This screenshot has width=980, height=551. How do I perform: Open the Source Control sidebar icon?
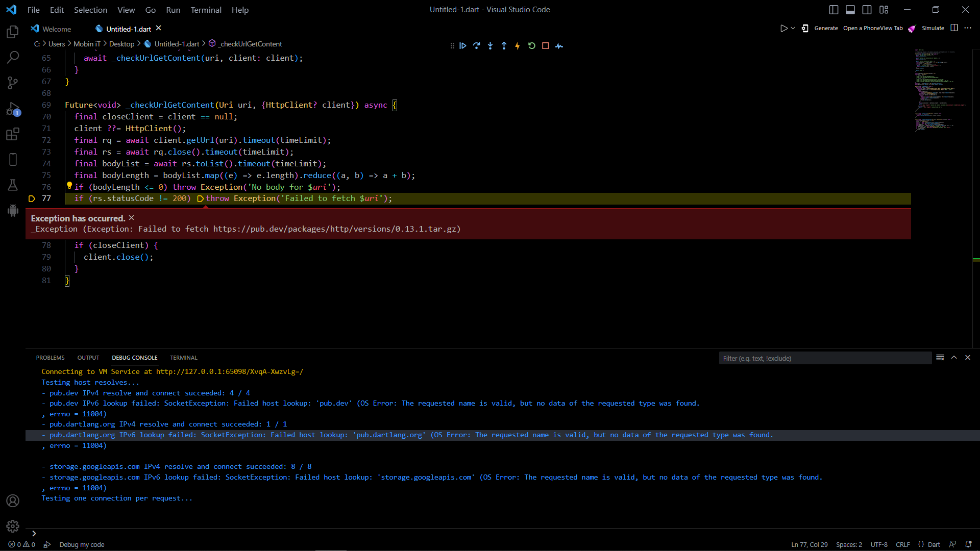click(x=12, y=83)
